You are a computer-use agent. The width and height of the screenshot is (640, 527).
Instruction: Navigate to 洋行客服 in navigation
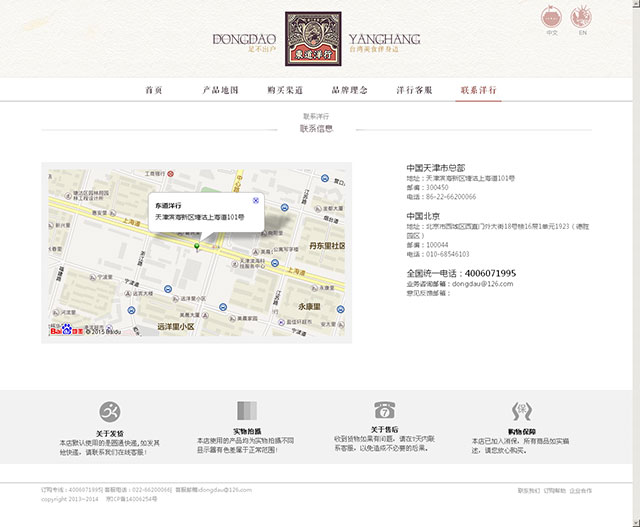[x=414, y=90]
